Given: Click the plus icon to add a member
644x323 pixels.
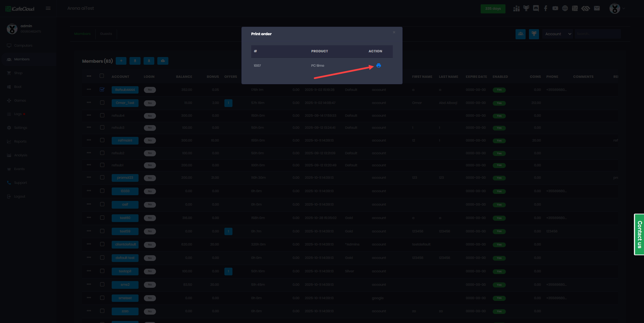Looking at the screenshot, I should (x=121, y=61).
